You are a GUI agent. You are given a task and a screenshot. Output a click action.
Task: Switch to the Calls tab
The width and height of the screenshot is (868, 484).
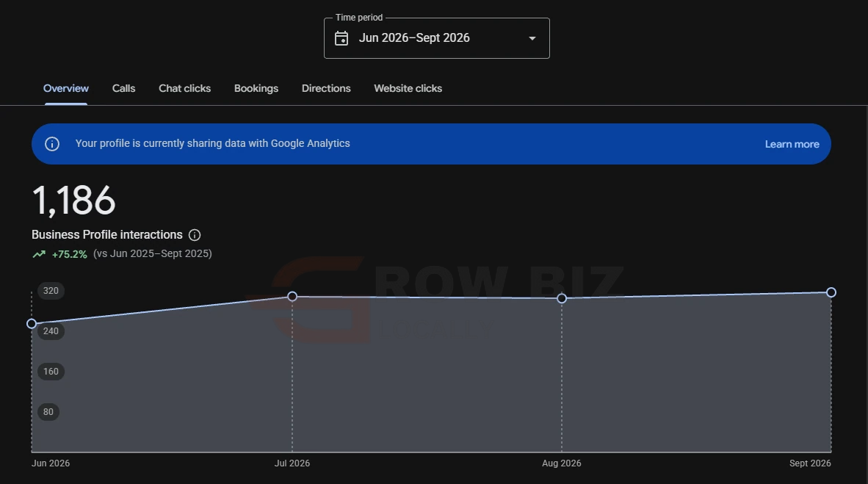tap(123, 89)
